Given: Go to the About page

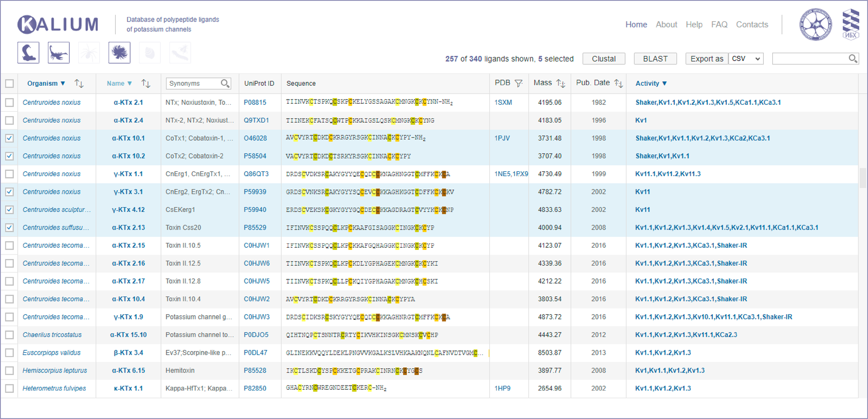Looking at the screenshot, I should click(666, 24).
